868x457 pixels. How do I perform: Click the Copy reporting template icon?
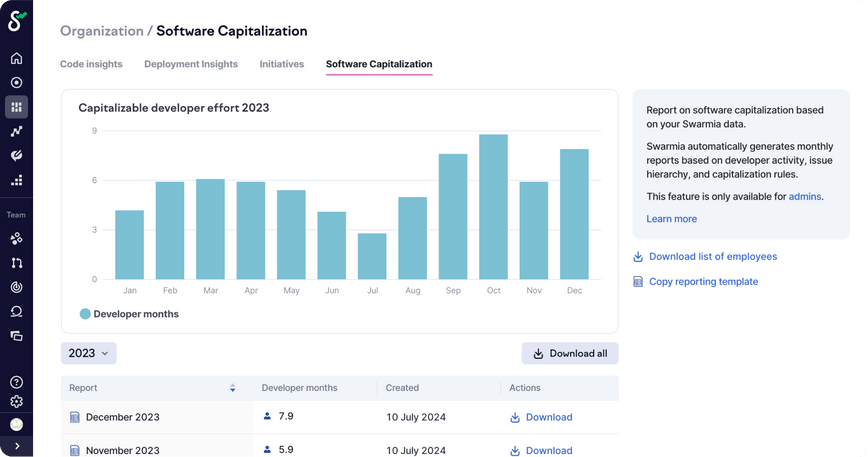[638, 282]
